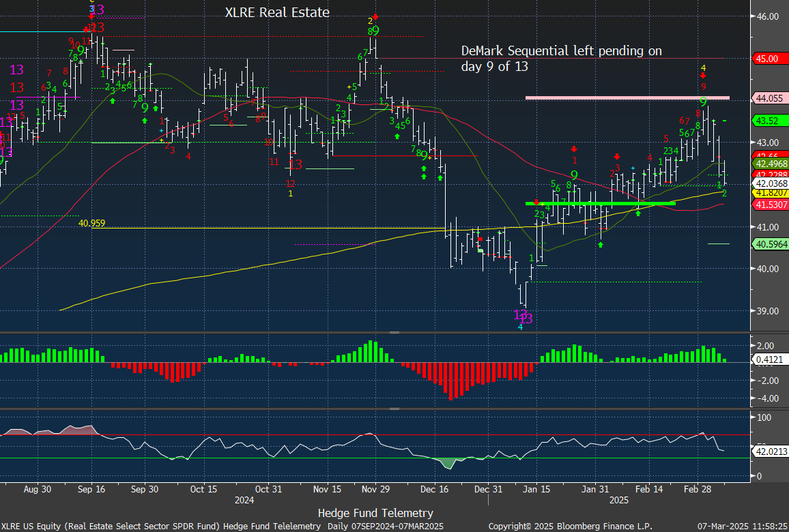Click the Oct 15 date label
The width and height of the screenshot is (789, 532).
(x=204, y=489)
